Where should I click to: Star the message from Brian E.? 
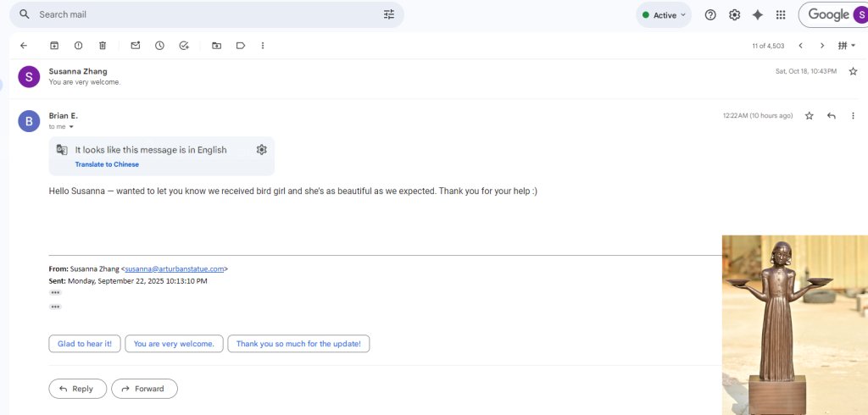tap(810, 116)
